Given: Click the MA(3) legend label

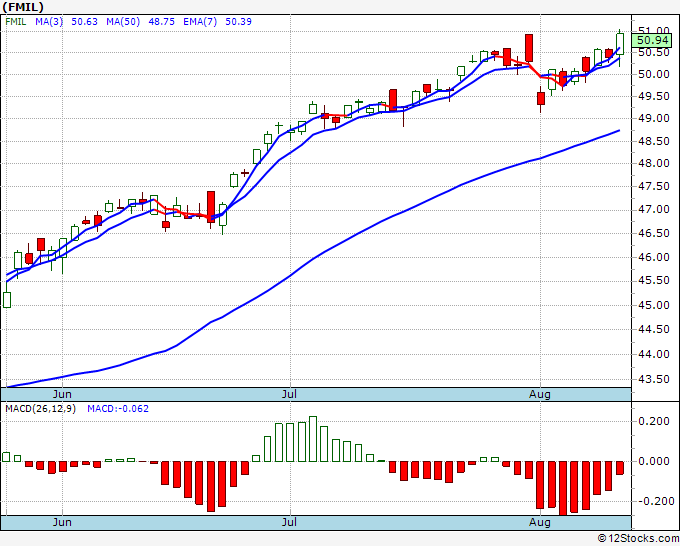Looking at the screenshot, I should tap(49, 22).
